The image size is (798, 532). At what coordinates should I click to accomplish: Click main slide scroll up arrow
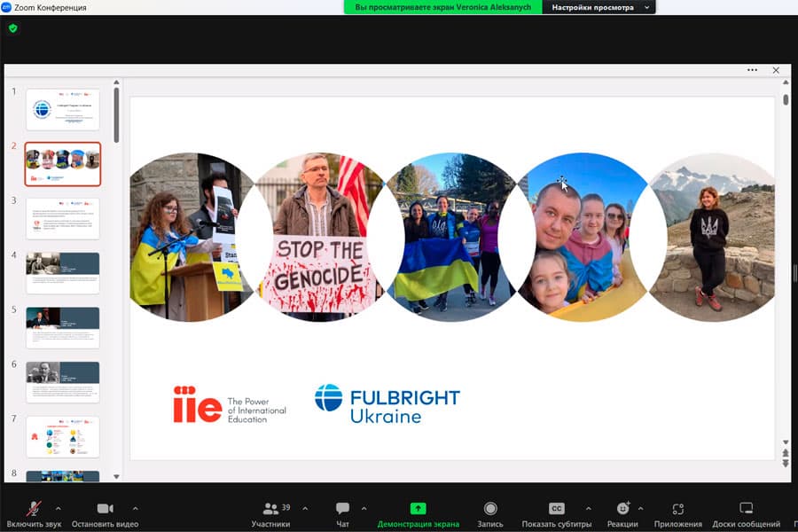click(x=786, y=82)
